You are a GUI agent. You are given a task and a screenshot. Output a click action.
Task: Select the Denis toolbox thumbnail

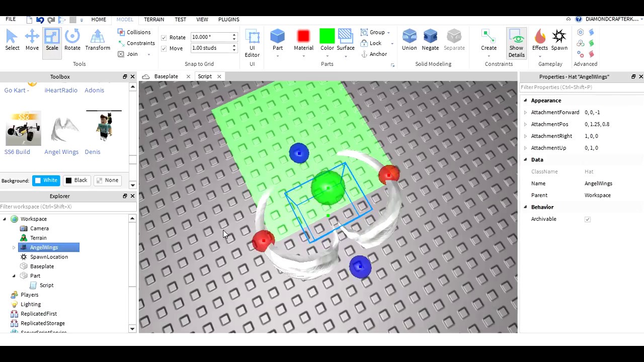(104, 127)
